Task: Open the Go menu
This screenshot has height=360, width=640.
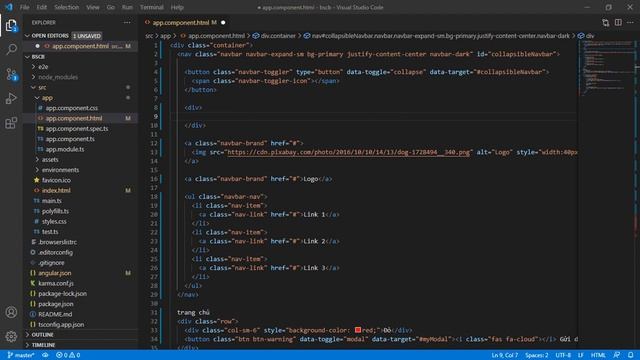Action: point(111,7)
